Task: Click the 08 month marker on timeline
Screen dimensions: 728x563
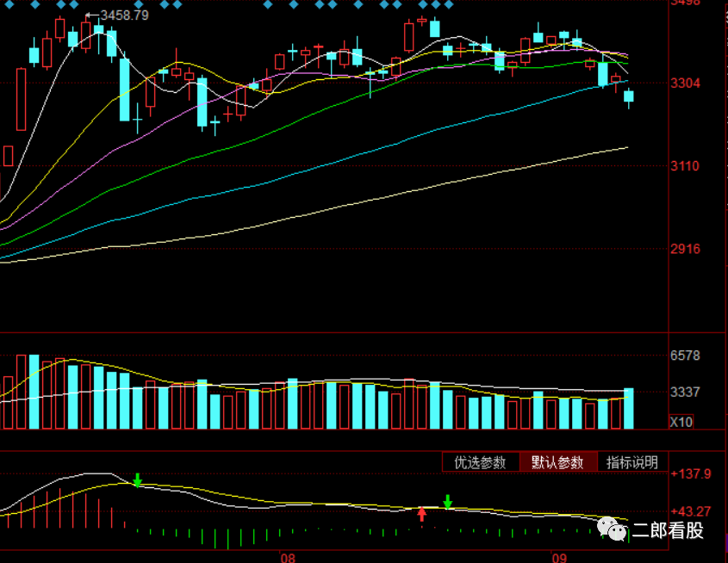Action: [x=288, y=558]
